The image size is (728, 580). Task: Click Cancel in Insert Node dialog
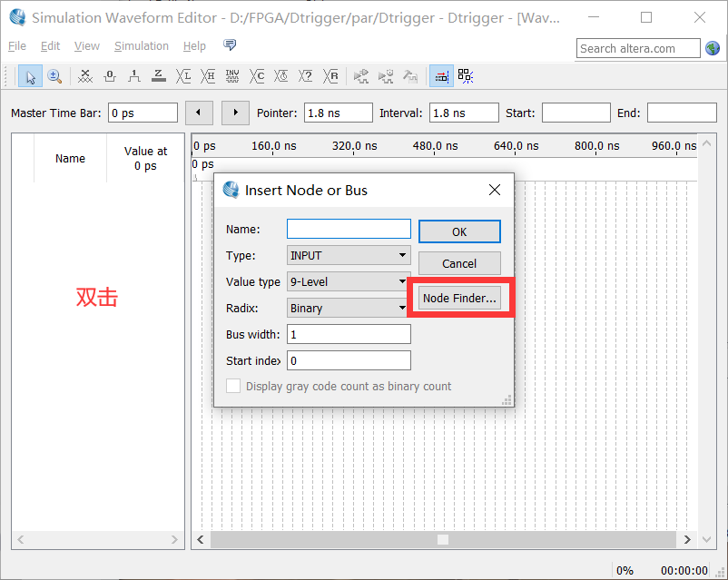(459, 263)
